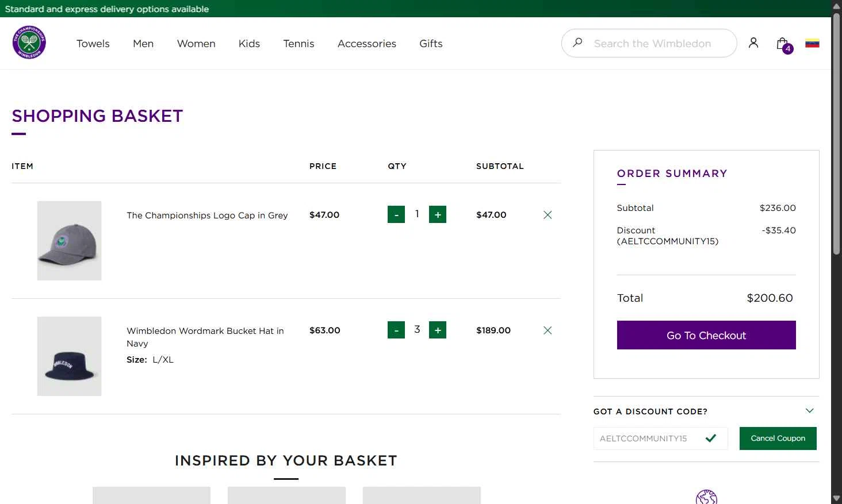The width and height of the screenshot is (842, 504).
Task: Click the discount code input field
Action: 660,438
